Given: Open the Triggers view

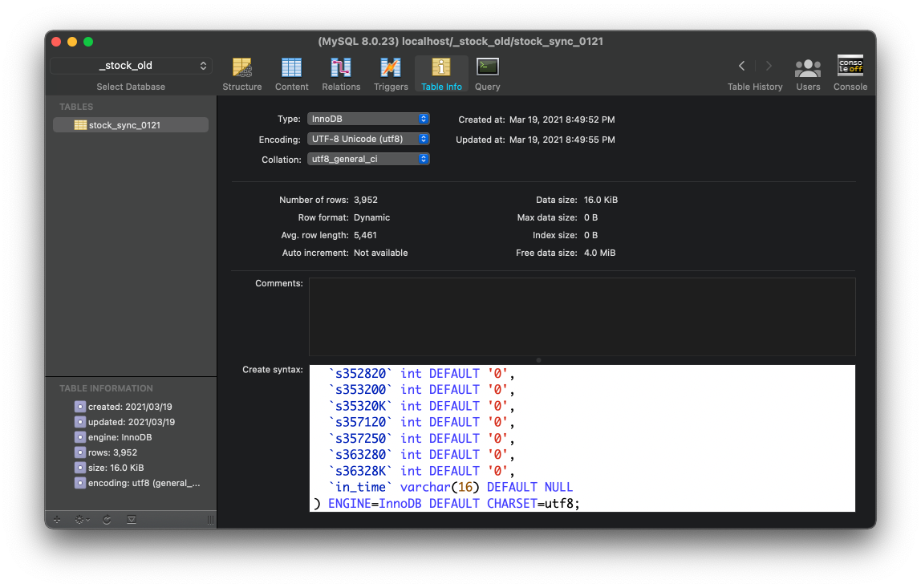Looking at the screenshot, I should pos(391,74).
